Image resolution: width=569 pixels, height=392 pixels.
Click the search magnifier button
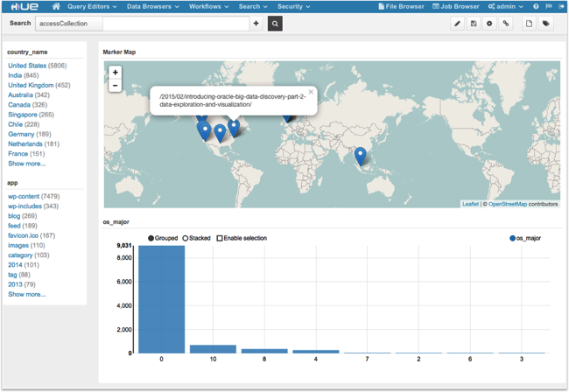pos(275,24)
